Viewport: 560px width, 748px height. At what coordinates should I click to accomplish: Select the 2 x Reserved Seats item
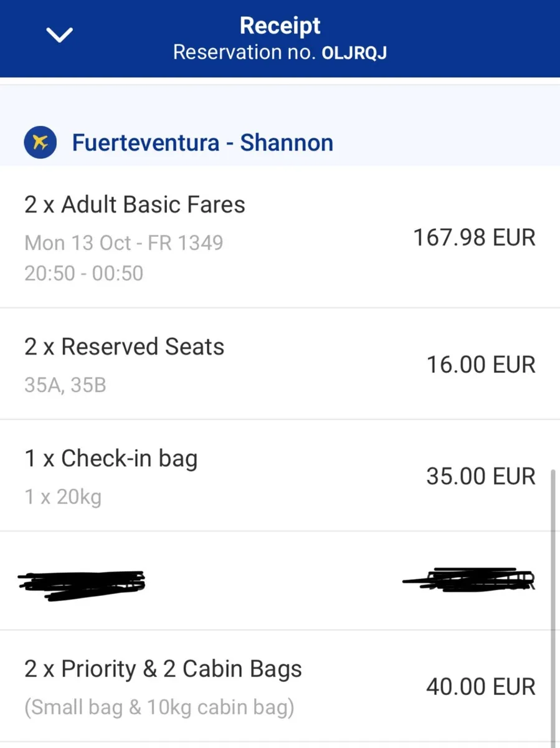pos(124,347)
